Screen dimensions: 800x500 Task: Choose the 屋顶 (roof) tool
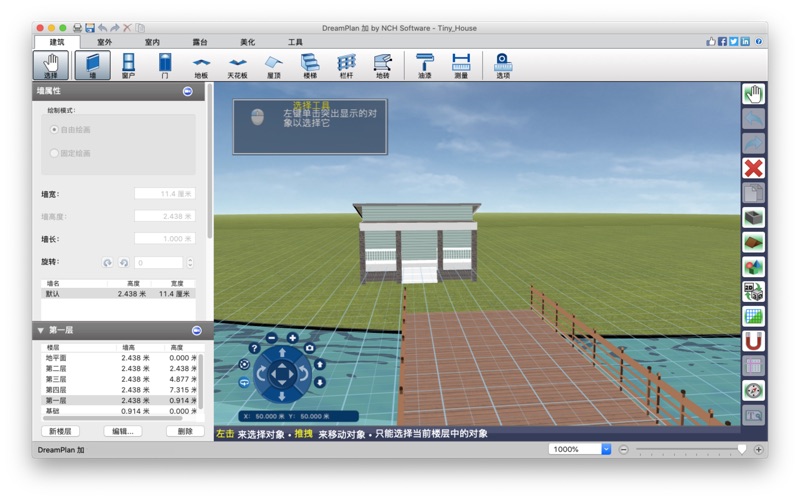click(x=273, y=65)
